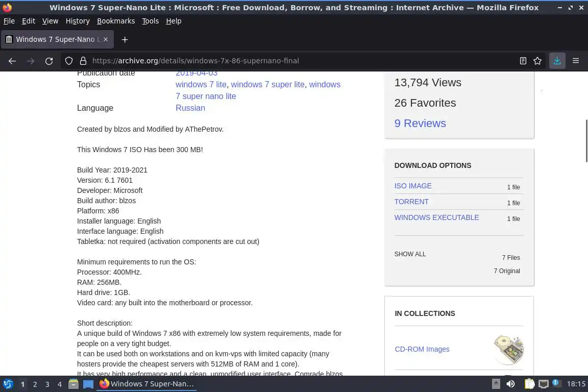Viewport: 588px width, 392px height.
Task: Click the DOWNLOAD OPTIONS heading
Action: pos(433,165)
